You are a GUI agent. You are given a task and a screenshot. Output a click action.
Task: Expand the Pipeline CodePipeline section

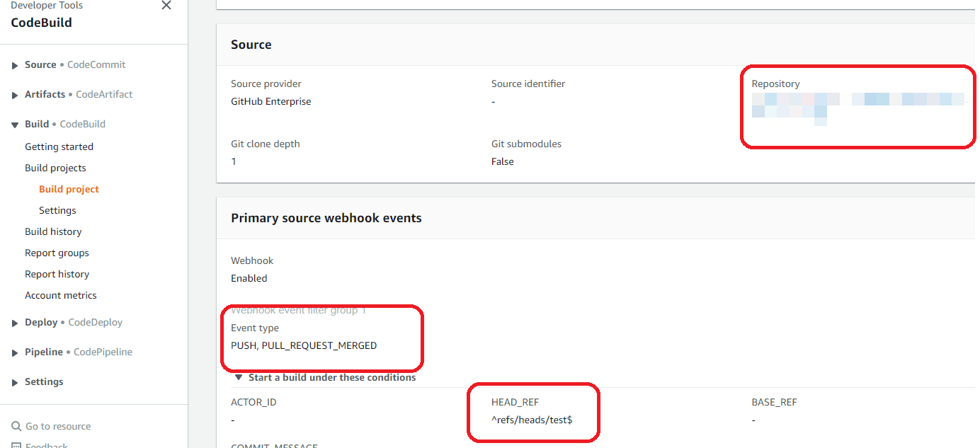click(x=16, y=352)
